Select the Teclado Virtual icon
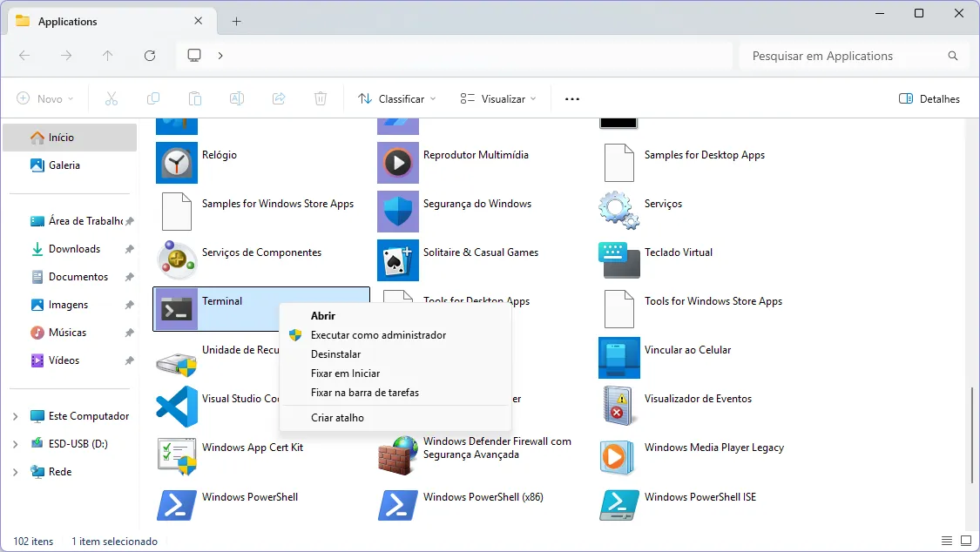 [618, 259]
